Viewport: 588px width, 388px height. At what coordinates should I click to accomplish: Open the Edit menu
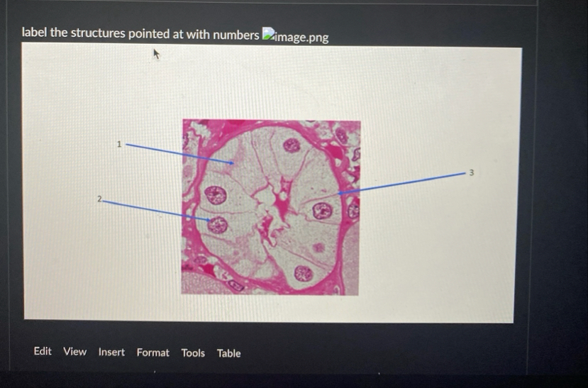pyautogui.click(x=43, y=351)
